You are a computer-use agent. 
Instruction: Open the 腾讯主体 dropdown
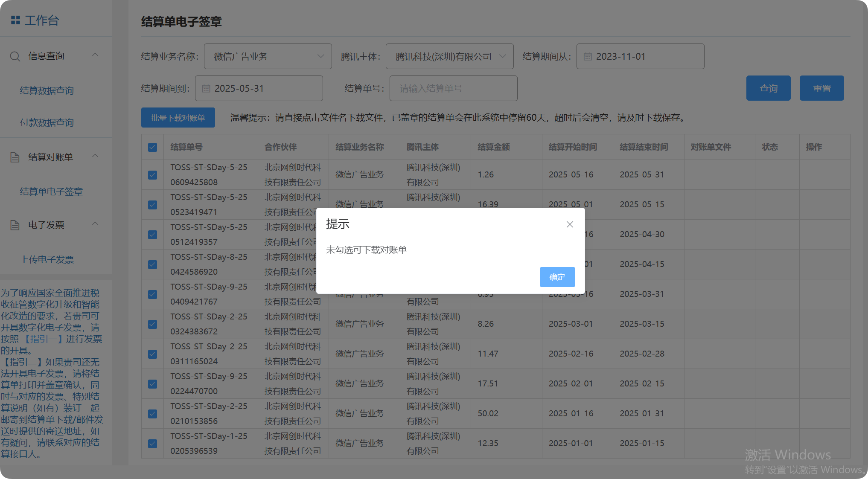(x=449, y=56)
